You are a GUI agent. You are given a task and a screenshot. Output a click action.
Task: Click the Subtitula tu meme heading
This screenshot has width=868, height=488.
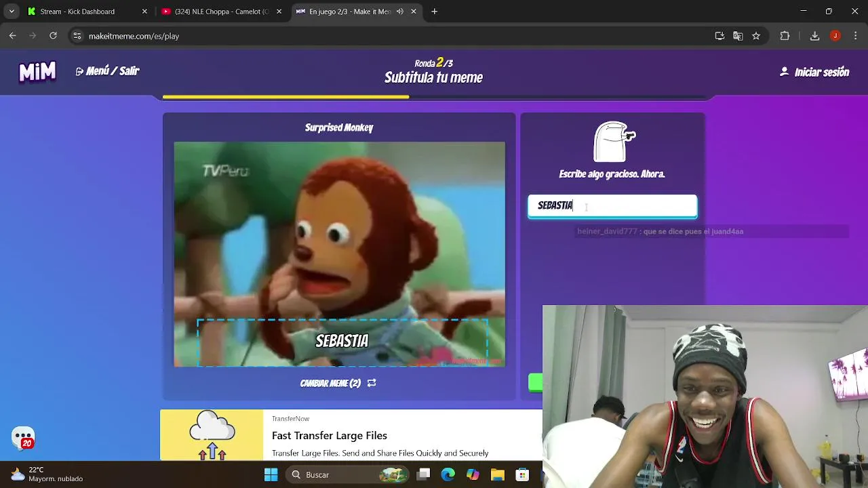coord(434,78)
